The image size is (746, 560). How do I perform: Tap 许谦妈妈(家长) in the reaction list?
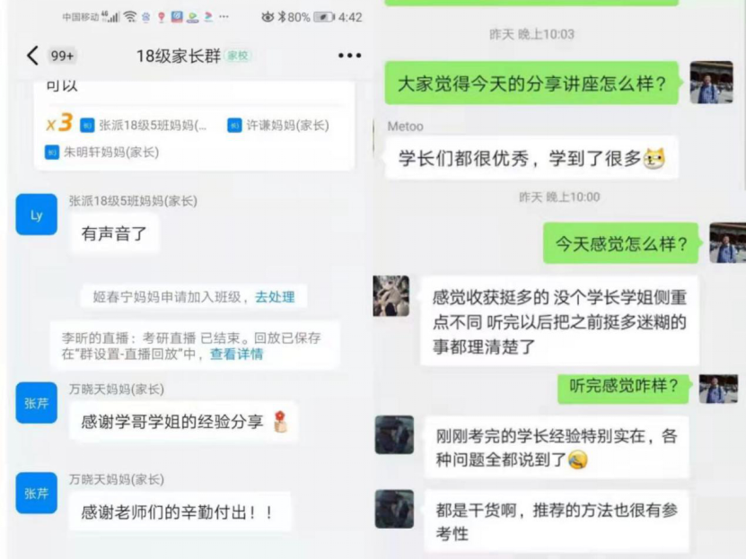[x=279, y=125]
